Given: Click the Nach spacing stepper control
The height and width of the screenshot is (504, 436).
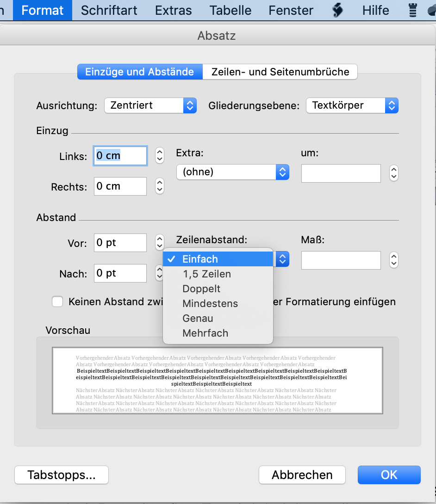Looking at the screenshot, I should [160, 273].
